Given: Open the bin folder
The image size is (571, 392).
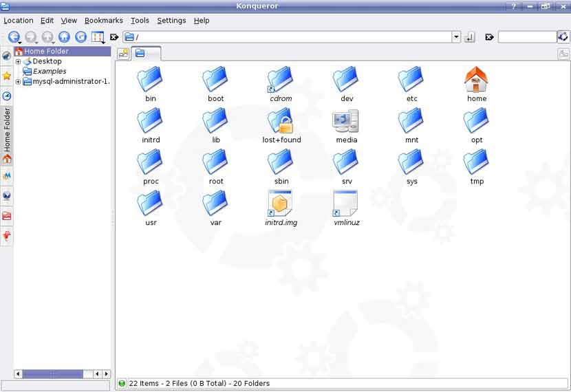Looking at the screenshot, I should click(151, 84).
